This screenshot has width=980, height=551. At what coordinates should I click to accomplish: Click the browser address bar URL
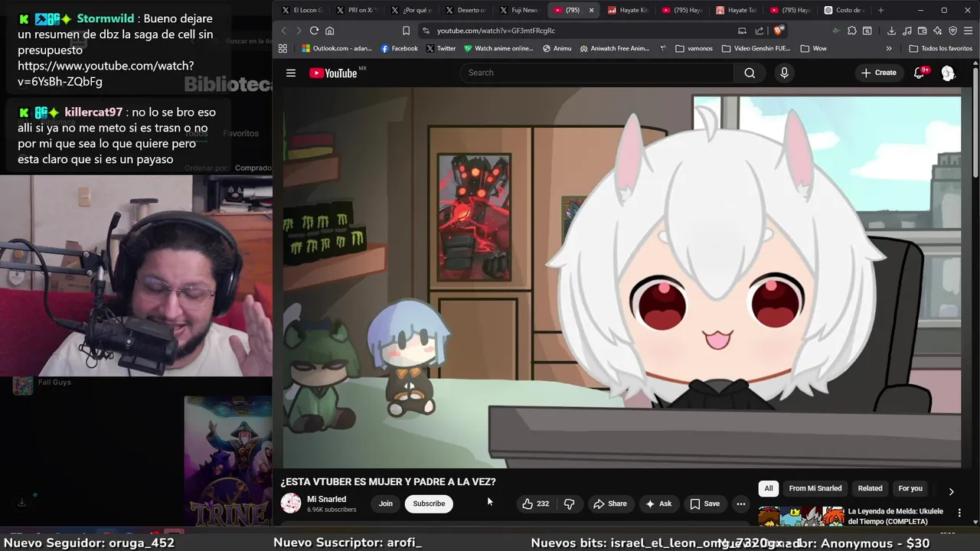pos(496,31)
